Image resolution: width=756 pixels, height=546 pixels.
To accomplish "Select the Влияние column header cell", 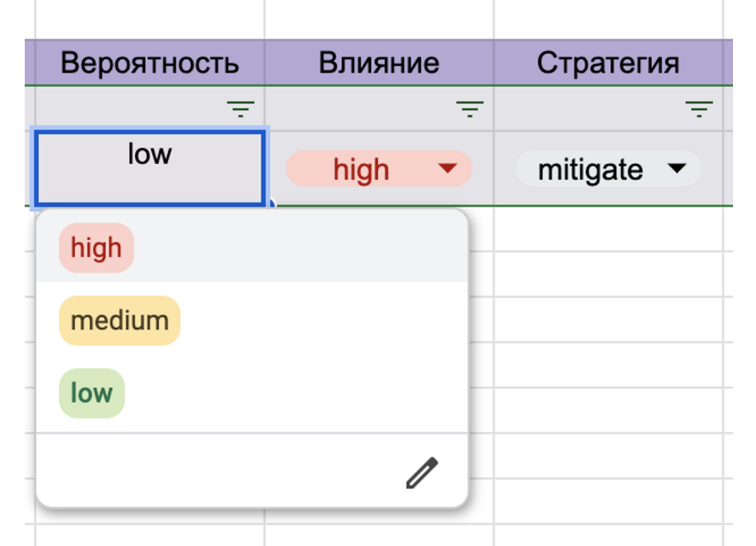I will 379,64.
